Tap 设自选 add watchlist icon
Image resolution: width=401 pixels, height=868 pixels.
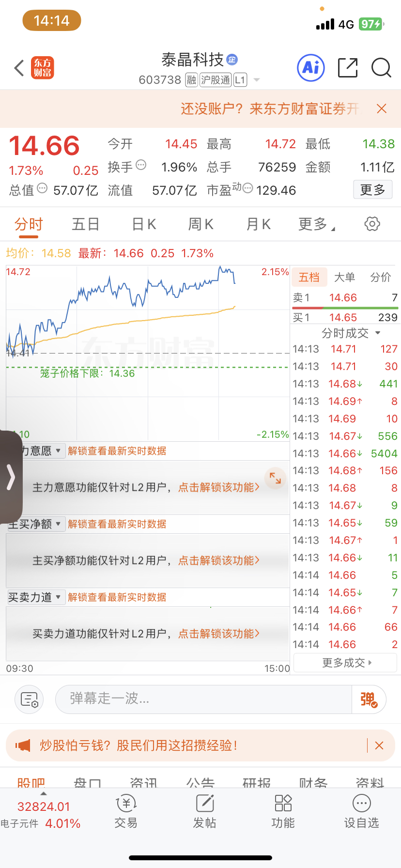point(361,811)
